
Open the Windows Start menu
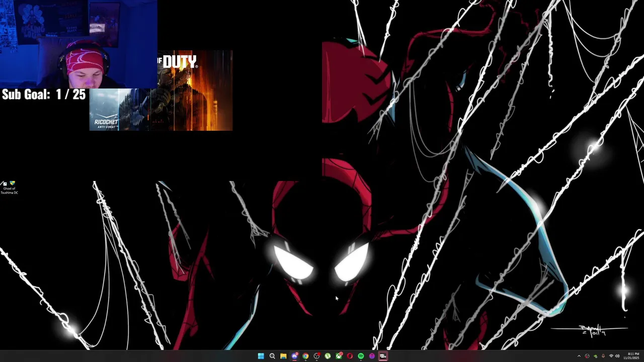coord(261,356)
